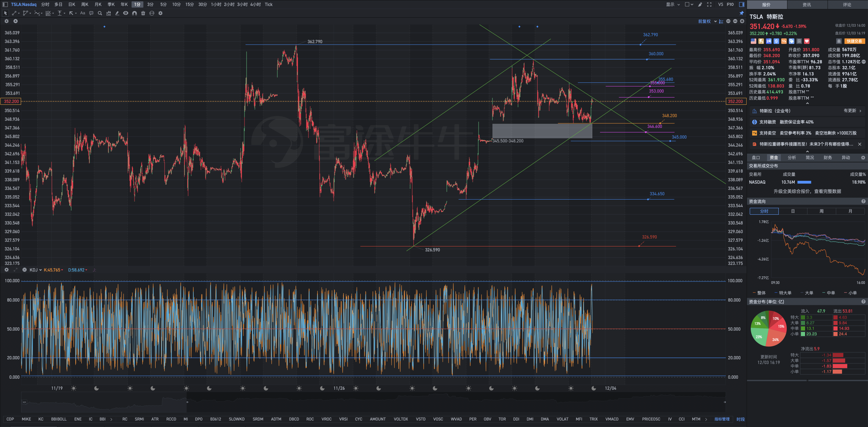The image size is (868, 427).
Task: Remove the KDJ indicator panel
Action: (25, 270)
